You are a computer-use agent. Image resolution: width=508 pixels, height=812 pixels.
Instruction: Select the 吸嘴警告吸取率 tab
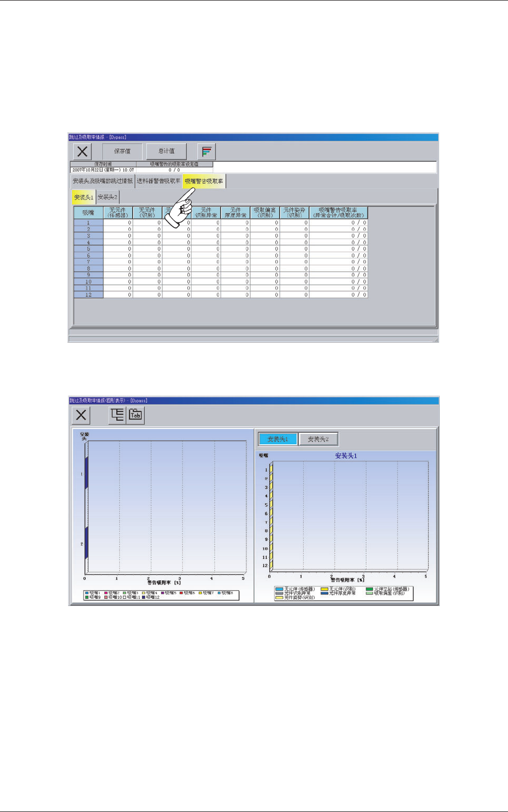tap(204, 181)
